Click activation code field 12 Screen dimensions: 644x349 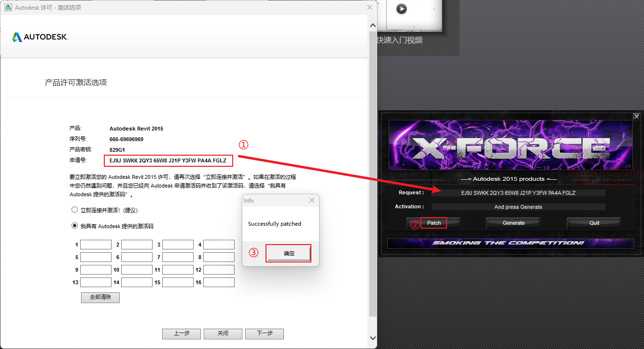click(219, 270)
